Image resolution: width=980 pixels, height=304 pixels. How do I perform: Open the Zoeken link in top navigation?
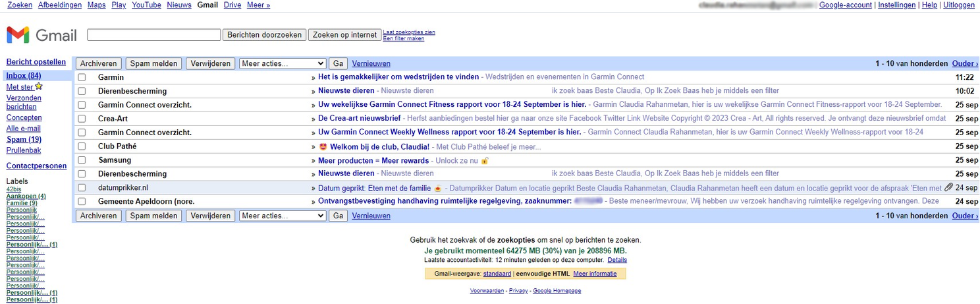tap(19, 5)
